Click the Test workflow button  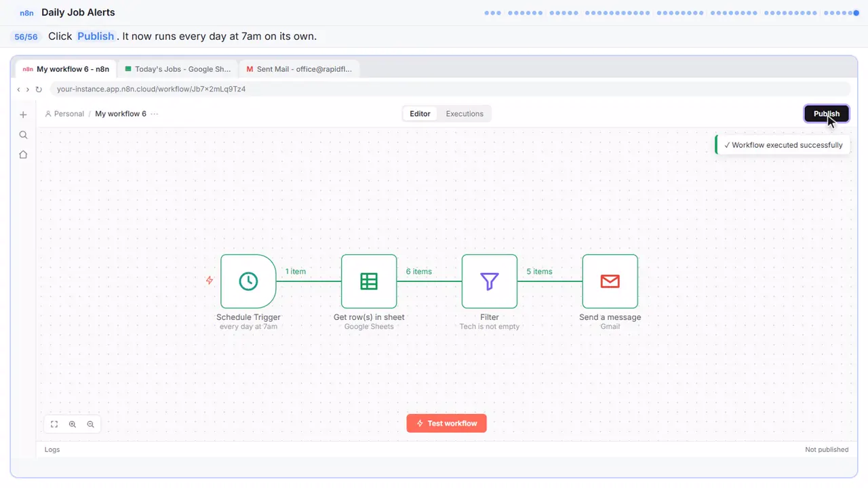pos(447,424)
